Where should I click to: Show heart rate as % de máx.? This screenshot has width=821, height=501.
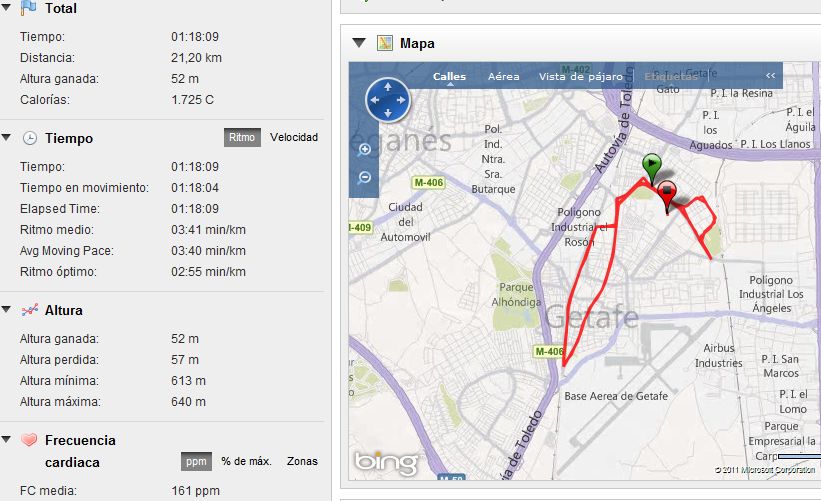coord(246,461)
